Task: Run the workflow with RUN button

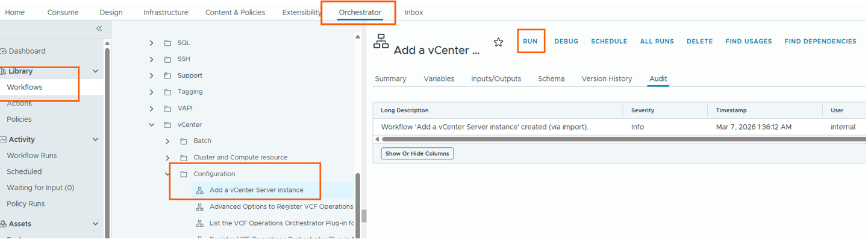Action: [x=530, y=41]
